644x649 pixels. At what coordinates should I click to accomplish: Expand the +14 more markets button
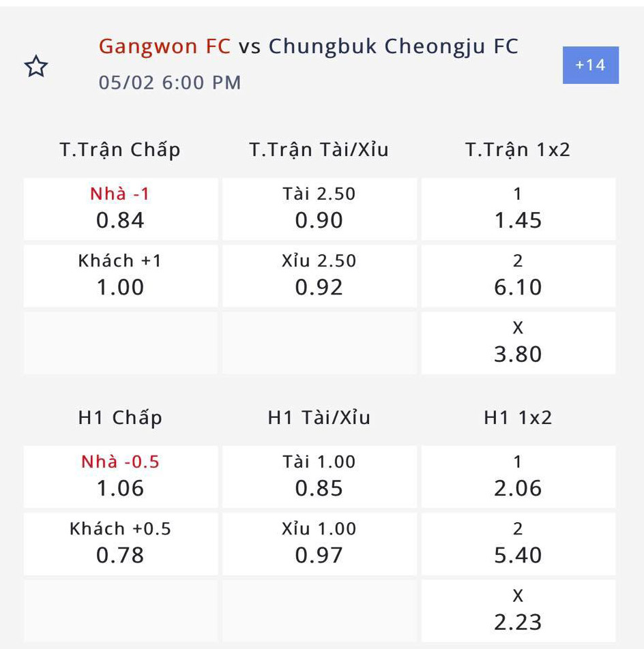590,65
